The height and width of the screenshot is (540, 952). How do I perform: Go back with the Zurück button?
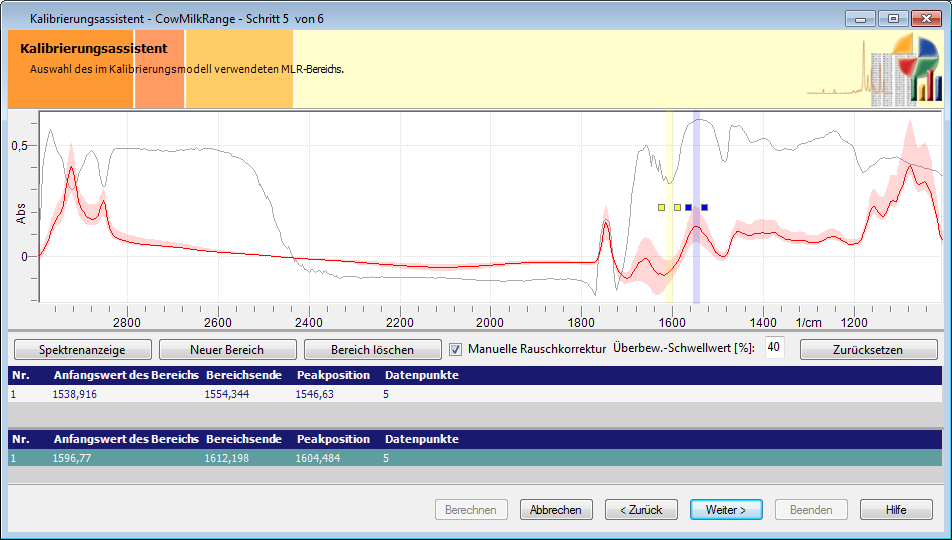click(641, 510)
